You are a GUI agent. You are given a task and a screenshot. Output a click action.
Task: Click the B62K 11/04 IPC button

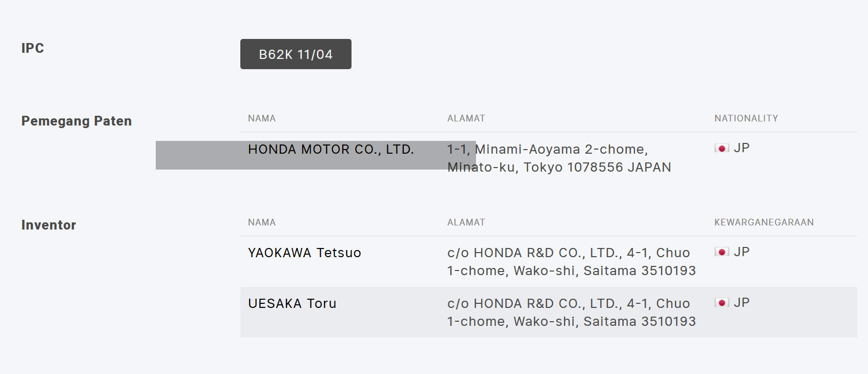296,54
